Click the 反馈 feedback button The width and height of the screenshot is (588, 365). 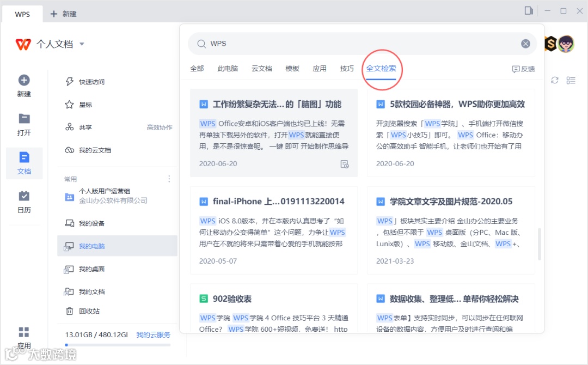524,69
